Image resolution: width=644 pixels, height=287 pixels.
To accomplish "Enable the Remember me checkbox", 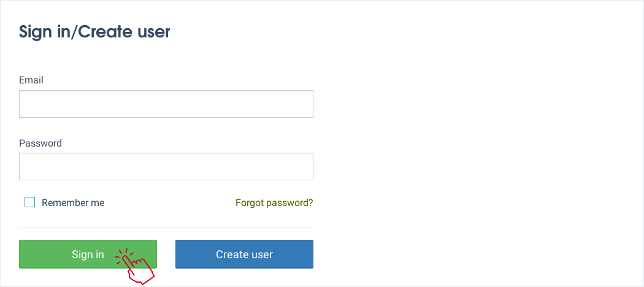I will (x=29, y=202).
